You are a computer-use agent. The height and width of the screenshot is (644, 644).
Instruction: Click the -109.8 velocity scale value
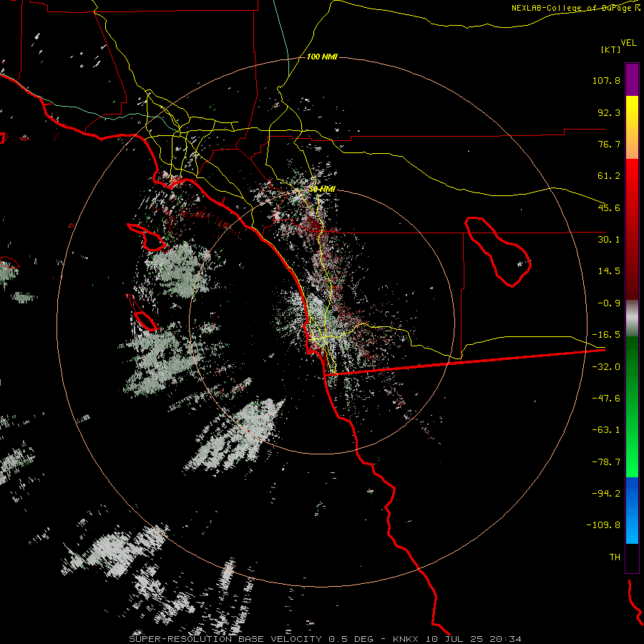[603, 525]
